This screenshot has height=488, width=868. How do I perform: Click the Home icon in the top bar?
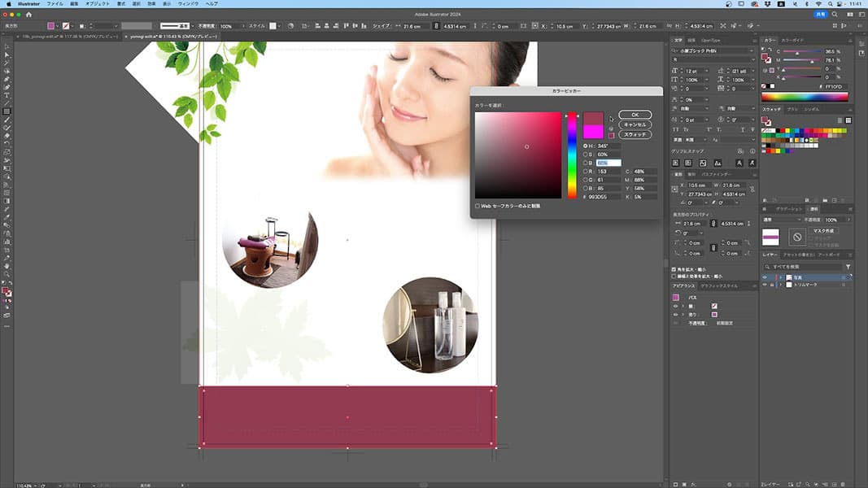coord(29,15)
